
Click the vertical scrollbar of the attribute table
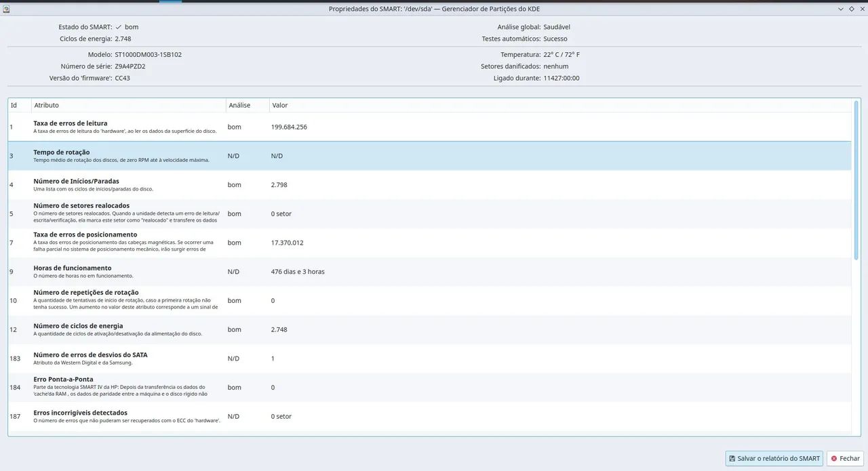(x=856, y=180)
